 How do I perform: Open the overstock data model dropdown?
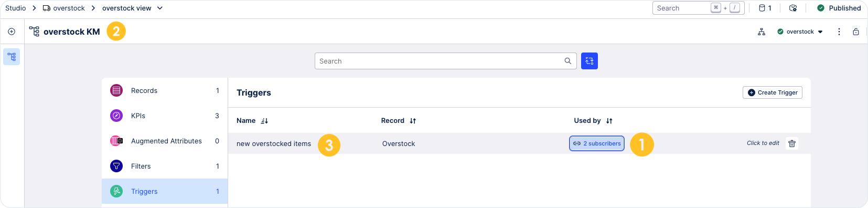point(800,32)
